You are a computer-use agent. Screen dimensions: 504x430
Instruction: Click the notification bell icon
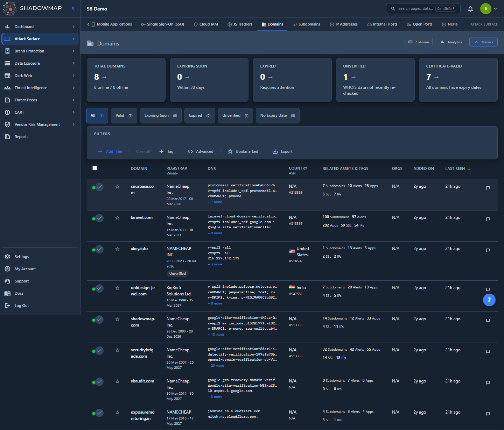pos(470,9)
